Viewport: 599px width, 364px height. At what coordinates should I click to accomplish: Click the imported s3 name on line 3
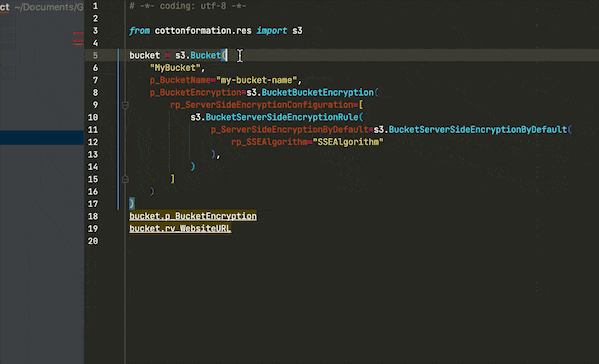[x=297, y=31]
